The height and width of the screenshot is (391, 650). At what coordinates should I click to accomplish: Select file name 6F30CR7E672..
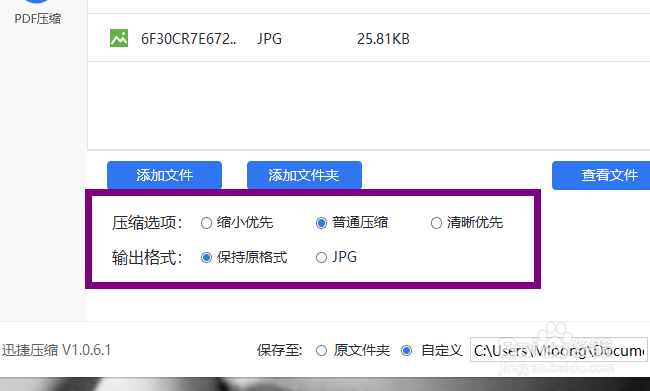[189, 39]
